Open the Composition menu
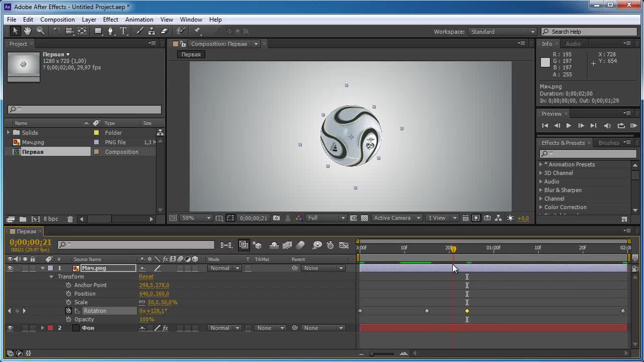Screen dimensions: 644x362 tap(57, 20)
